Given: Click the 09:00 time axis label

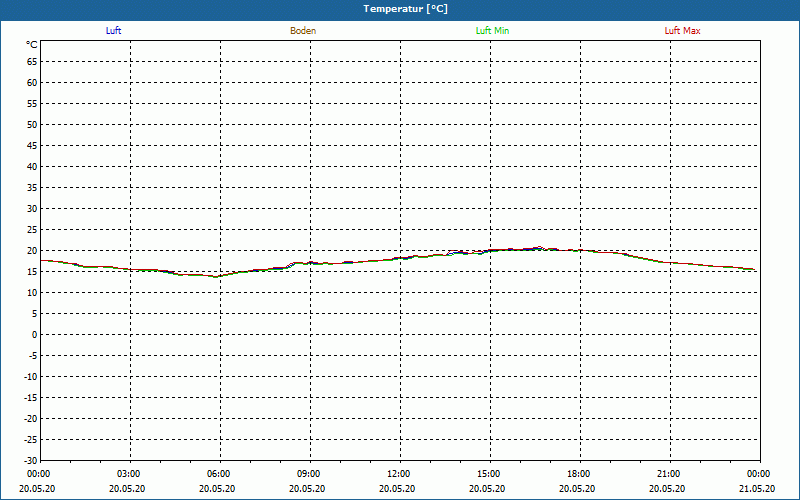Looking at the screenshot, I should pos(309,474).
